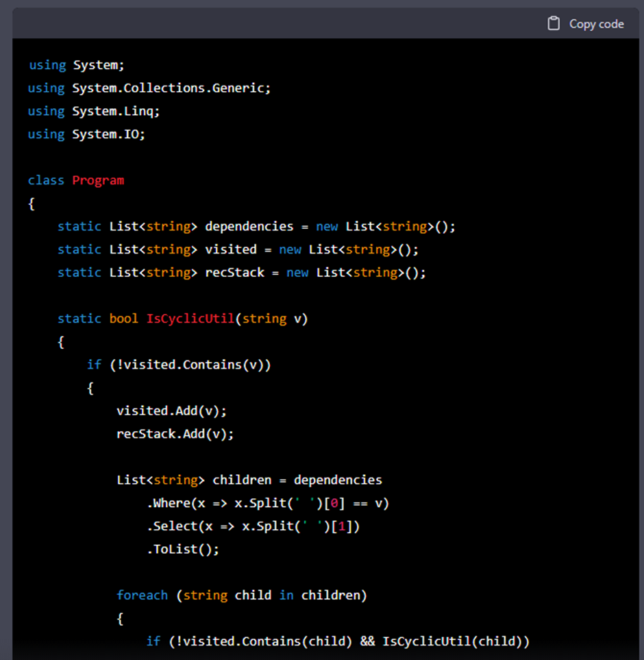
Task: Click the 'recStack' static field declaration name
Action: pyautogui.click(x=234, y=272)
